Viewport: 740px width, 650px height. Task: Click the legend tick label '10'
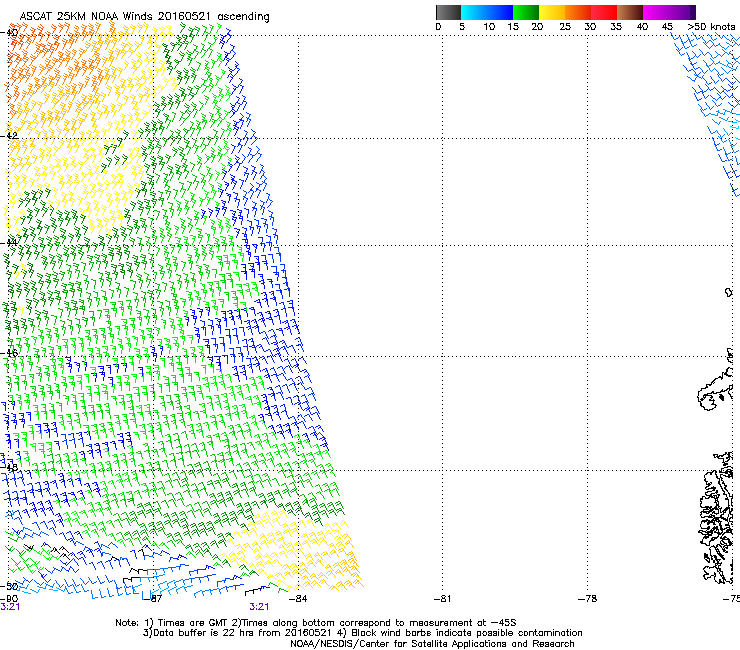489,27
